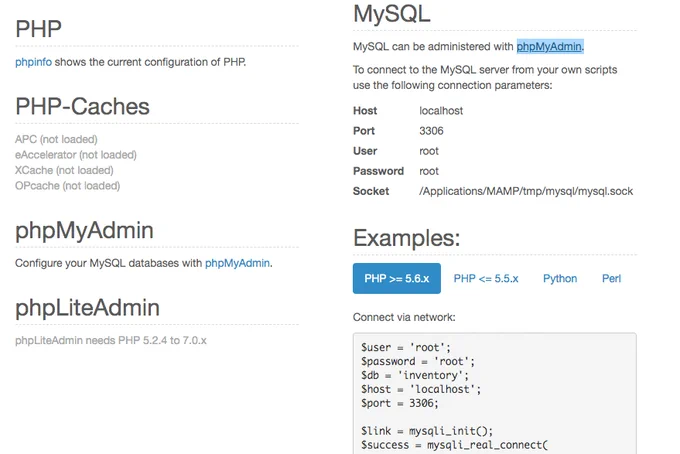Click inside the PHP connection code block
This screenshot has height=454, width=680.
click(495, 394)
